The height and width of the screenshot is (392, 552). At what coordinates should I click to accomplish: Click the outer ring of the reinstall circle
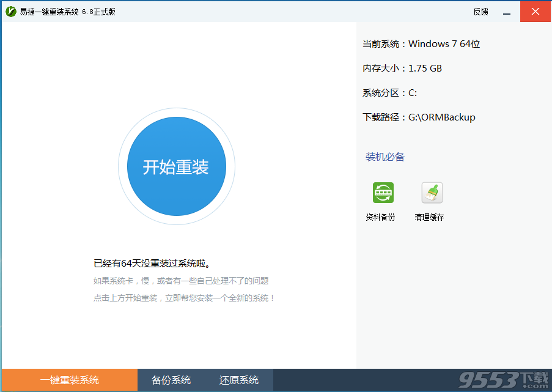[177, 109]
